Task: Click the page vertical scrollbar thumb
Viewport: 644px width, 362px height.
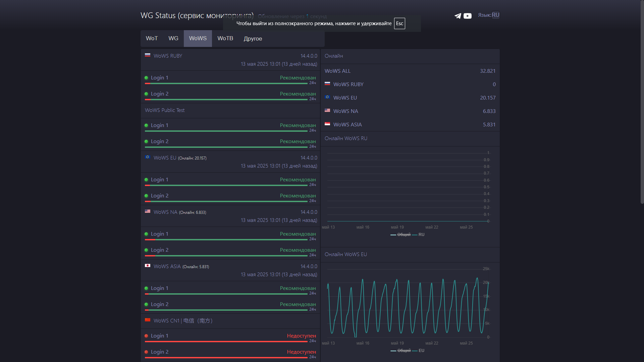Action: pos(642,102)
